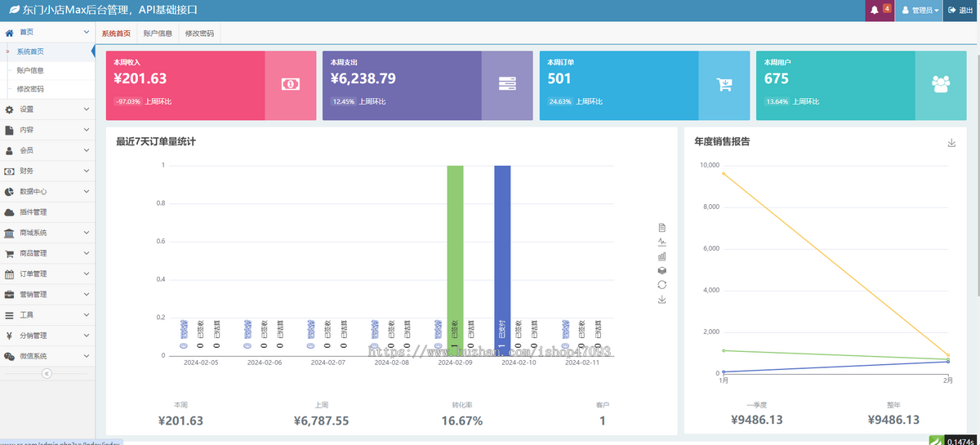980x445 pixels.
Task: Switch to the 修改密码 tab
Action: click(x=200, y=33)
